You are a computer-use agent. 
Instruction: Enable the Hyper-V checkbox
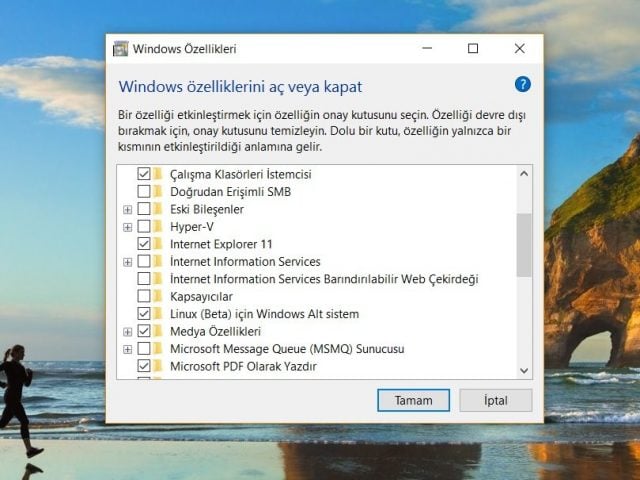[x=144, y=226]
